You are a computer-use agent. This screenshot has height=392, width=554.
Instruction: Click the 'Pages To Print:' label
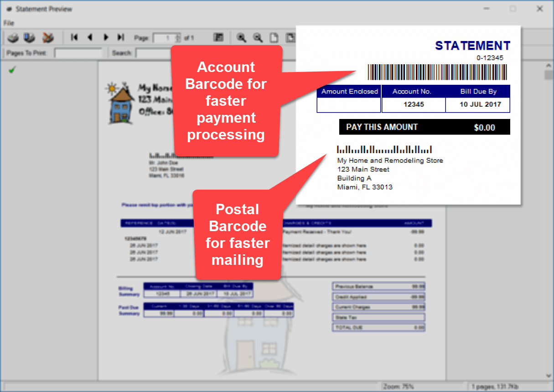tap(27, 53)
